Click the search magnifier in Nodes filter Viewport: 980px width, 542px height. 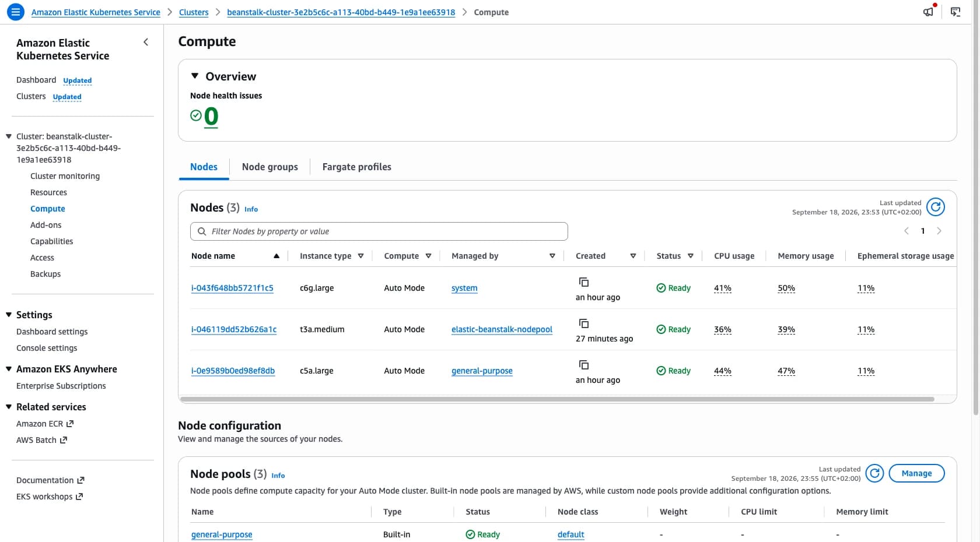pos(202,231)
